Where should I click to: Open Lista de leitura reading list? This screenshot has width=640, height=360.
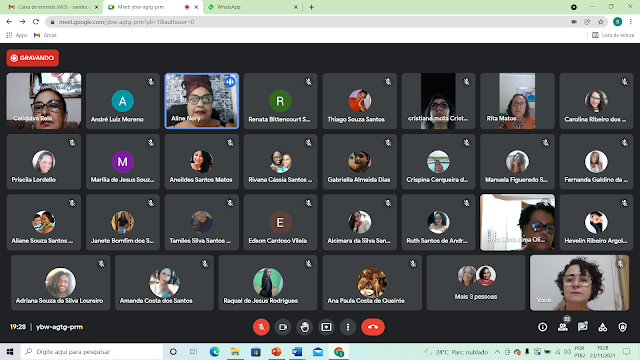613,35
